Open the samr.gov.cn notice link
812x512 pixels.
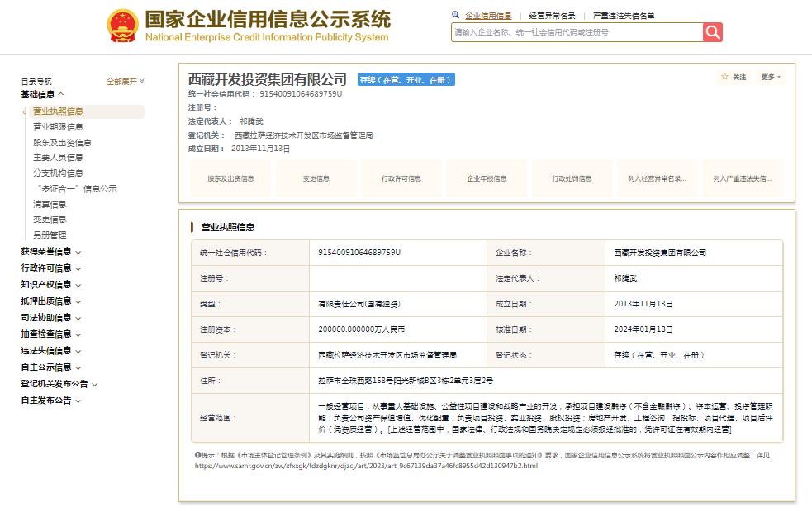[x=366, y=467]
